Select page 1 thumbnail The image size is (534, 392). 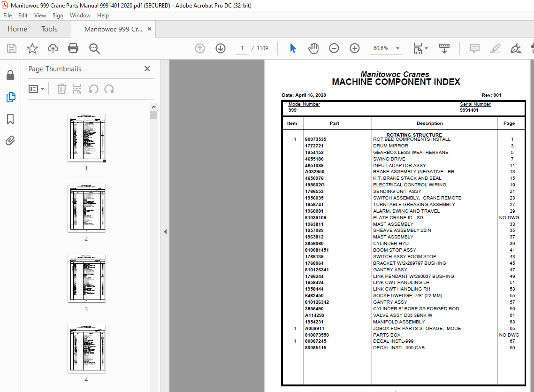pos(86,137)
